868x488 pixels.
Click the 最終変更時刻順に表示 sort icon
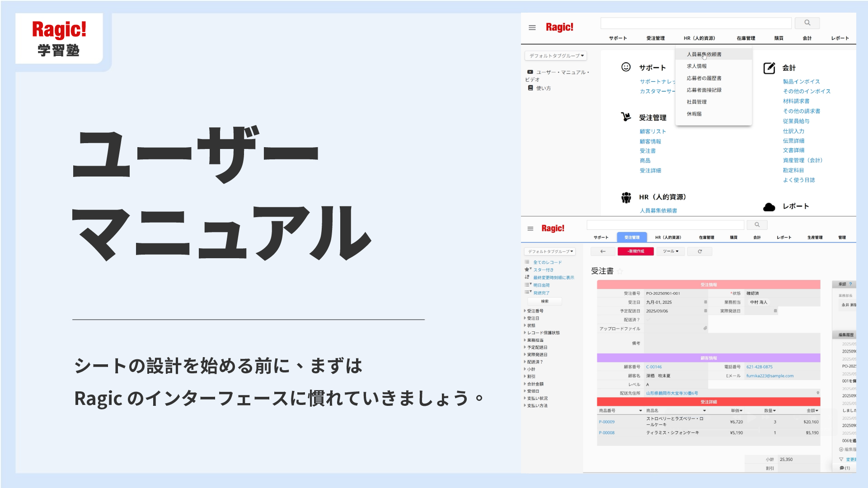527,278
